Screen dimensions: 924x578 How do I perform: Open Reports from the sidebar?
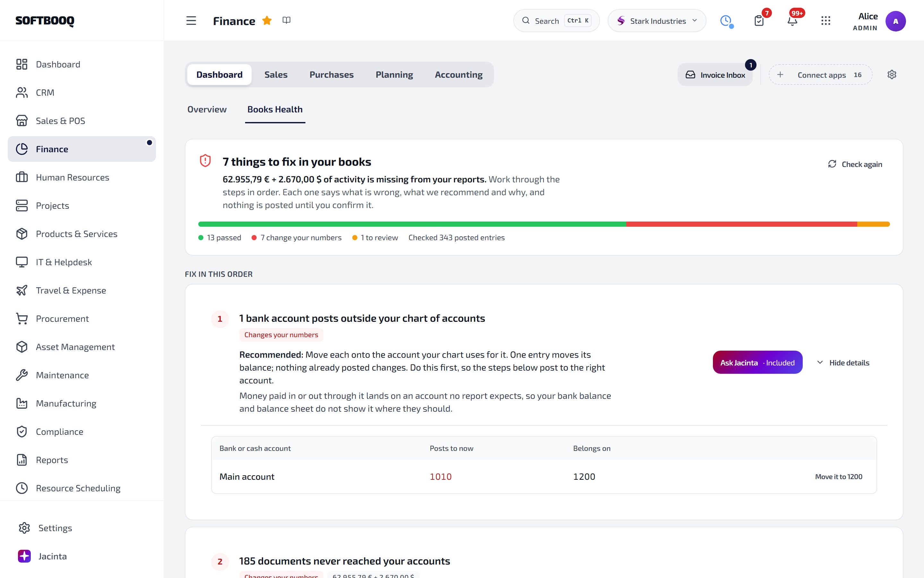pyautogui.click(x=82, y=460)
